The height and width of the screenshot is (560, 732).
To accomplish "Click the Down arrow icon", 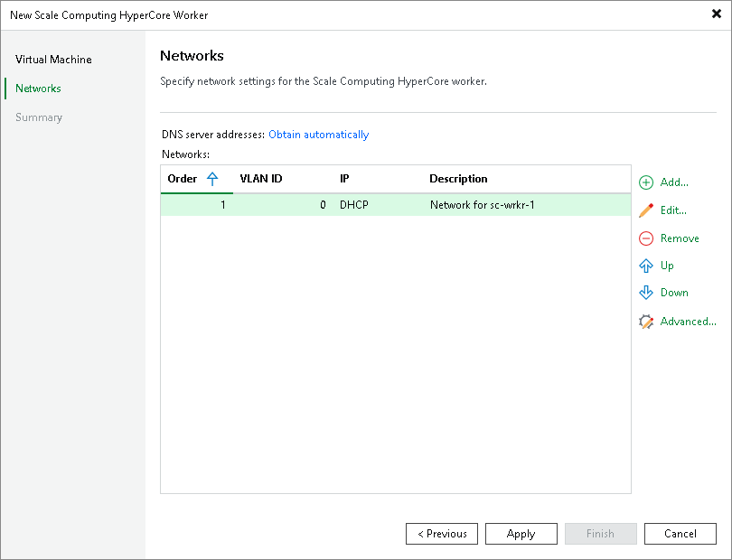I will pyautogui.click(x=646, y=293).
